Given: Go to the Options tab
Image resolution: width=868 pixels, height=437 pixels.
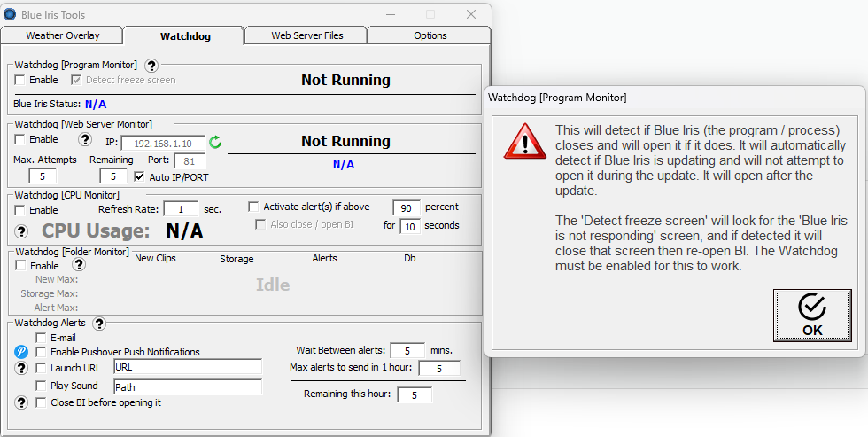Looking at the screenshot, I should click(430, 35).
